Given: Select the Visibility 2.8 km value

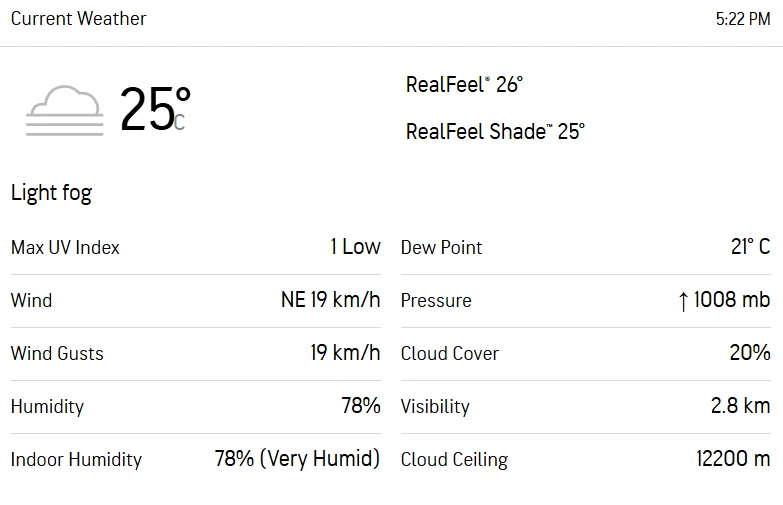Looking at the screenshot, I should (741, 406).
